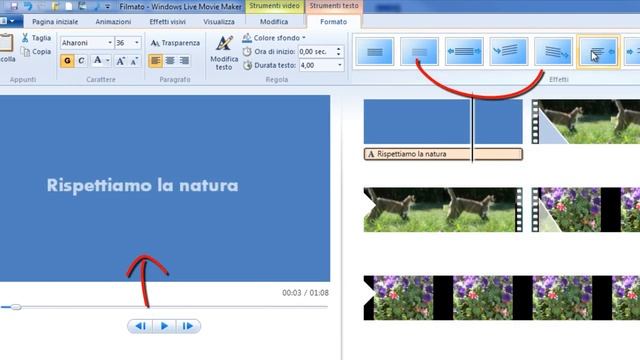Open the Durata testo 4,00 dropdown
640x360 pixels.
click(x=340, y=65)
